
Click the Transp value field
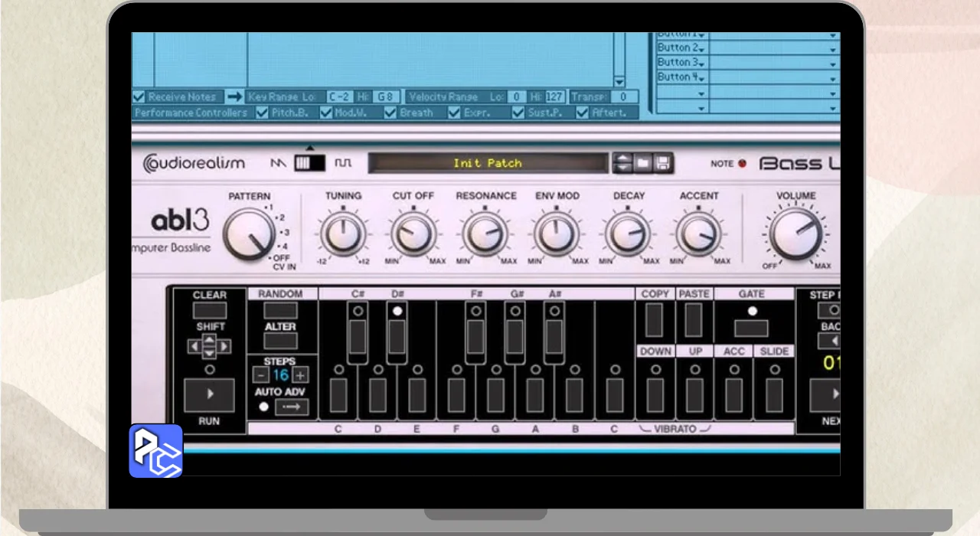point(625,97)
